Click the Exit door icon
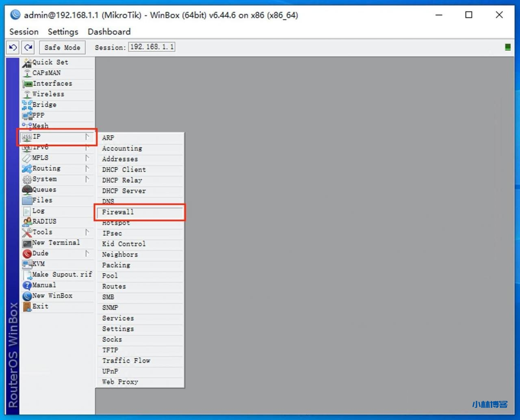The image size is (520, 420). pyautogui.click(x=27, y=307)
